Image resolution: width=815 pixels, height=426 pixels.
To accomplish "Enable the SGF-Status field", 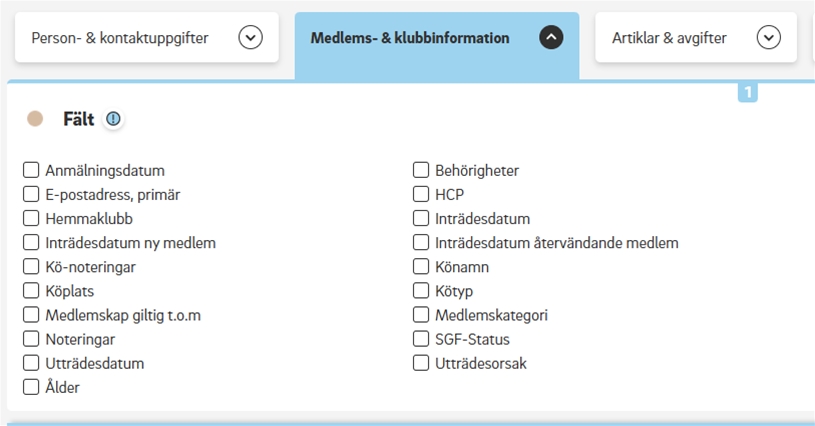I will pos(421,340).
